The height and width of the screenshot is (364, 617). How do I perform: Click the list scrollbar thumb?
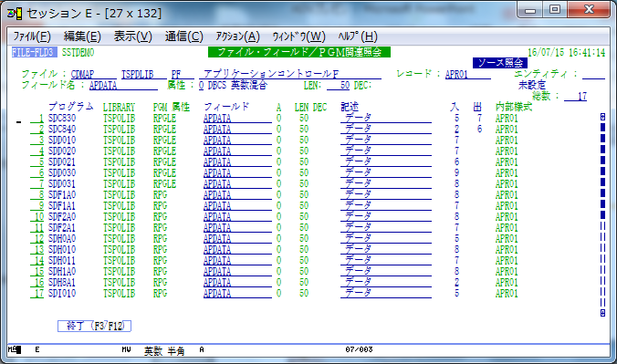point(602,172)
